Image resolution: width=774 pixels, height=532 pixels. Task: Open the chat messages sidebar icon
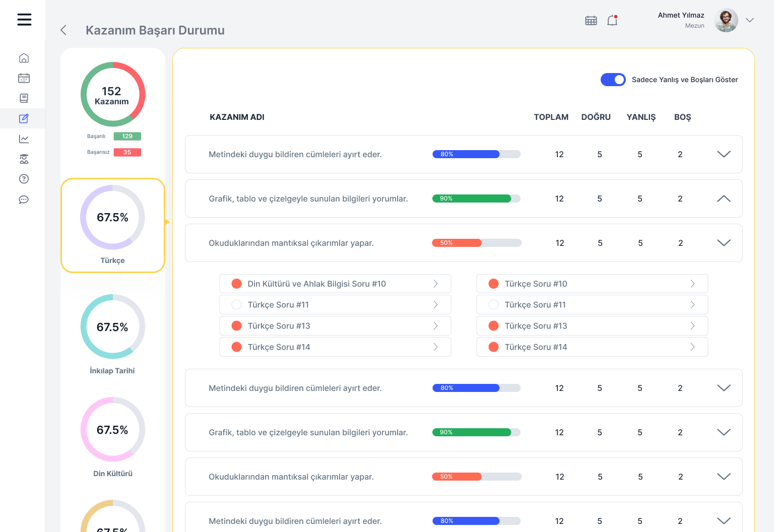point(24,199)
